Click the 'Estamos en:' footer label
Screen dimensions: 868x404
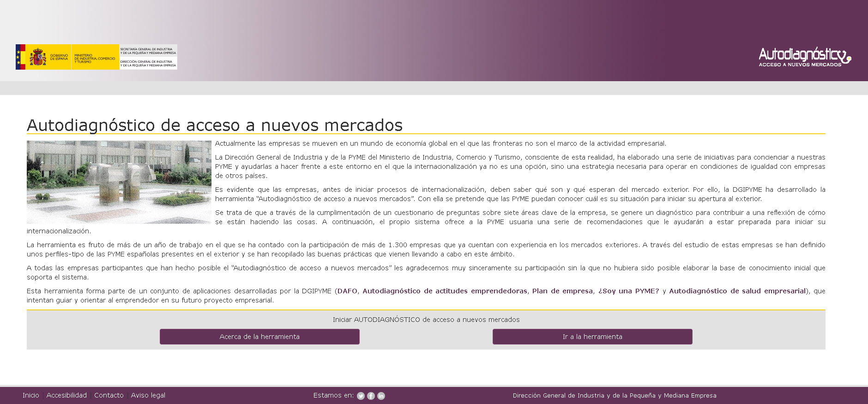(333, 395)
